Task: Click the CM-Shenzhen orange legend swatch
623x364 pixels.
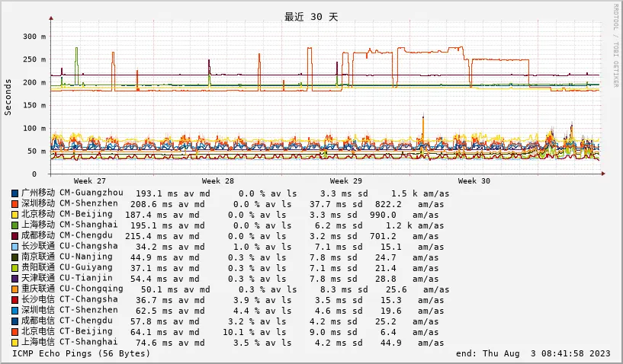Action: point(14,204)
